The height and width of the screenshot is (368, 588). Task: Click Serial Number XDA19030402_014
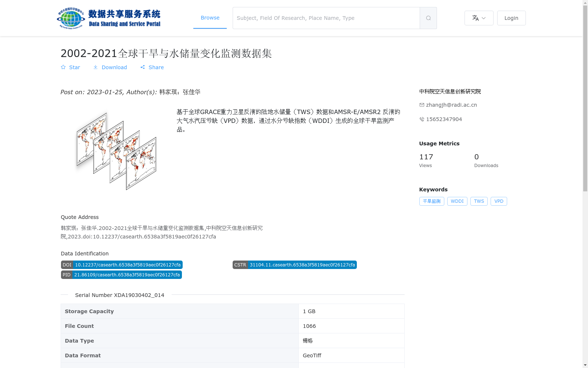[120, 295]
